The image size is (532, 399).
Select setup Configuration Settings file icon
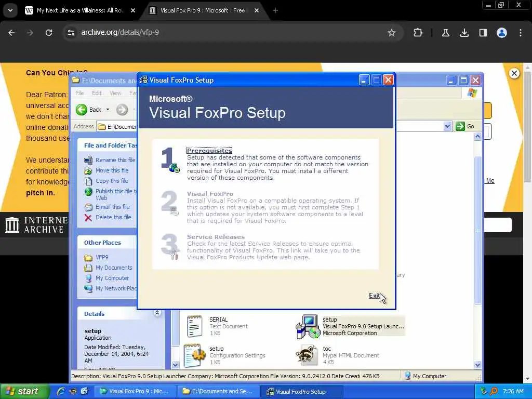pos(194,355)
